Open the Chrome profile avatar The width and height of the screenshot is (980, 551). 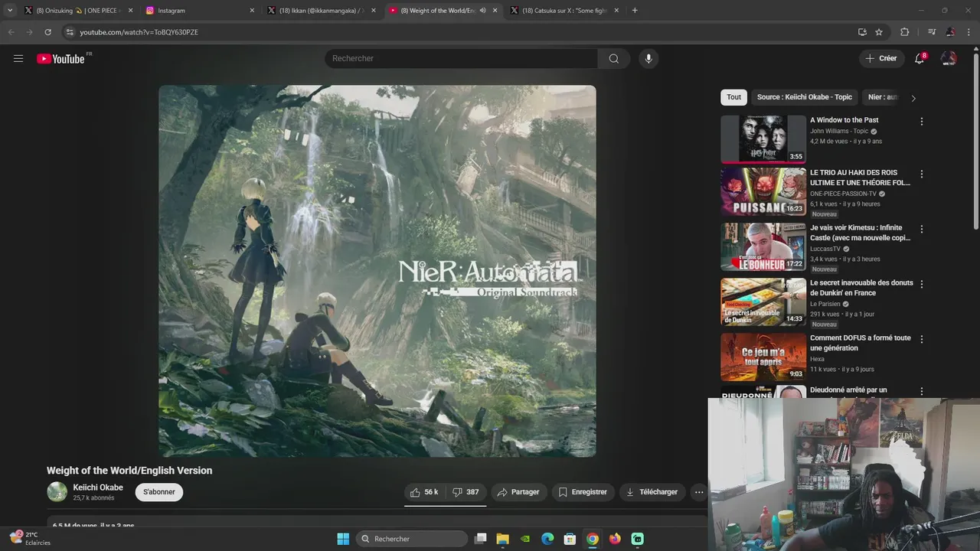tap(950, 32)
